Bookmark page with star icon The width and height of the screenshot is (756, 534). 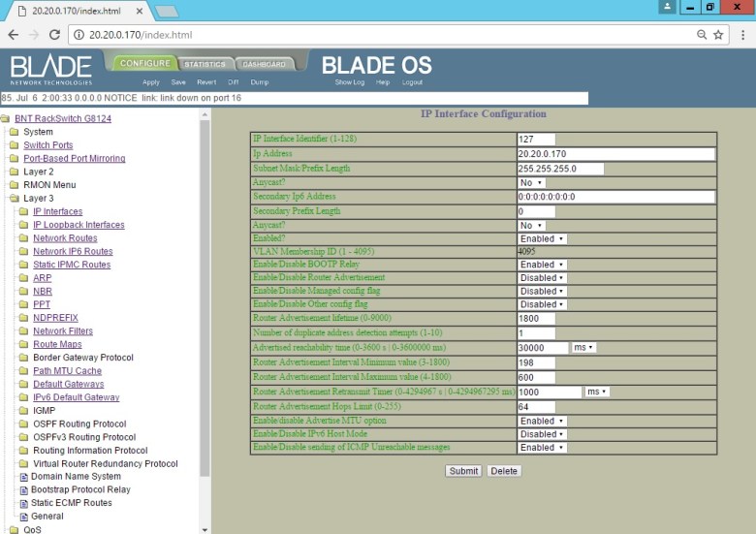click(x=718, y=35)
